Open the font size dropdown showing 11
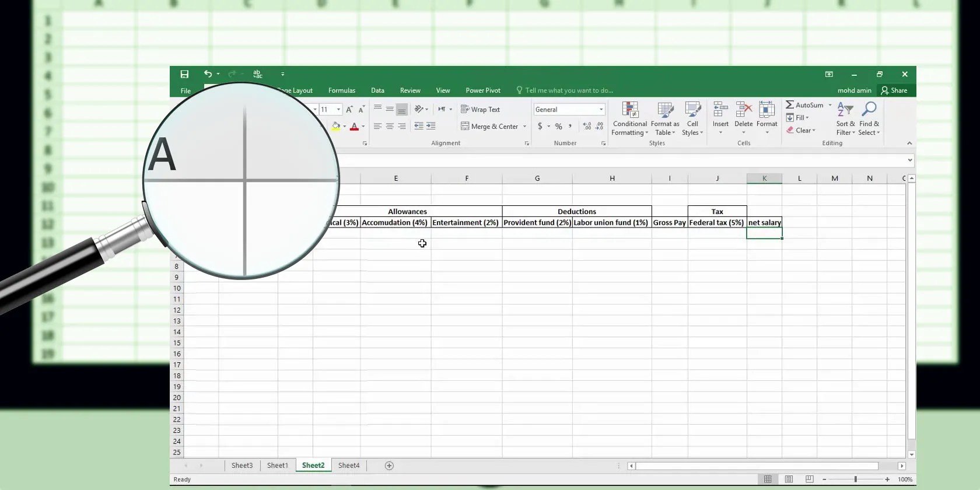 [x=338, y=109]
